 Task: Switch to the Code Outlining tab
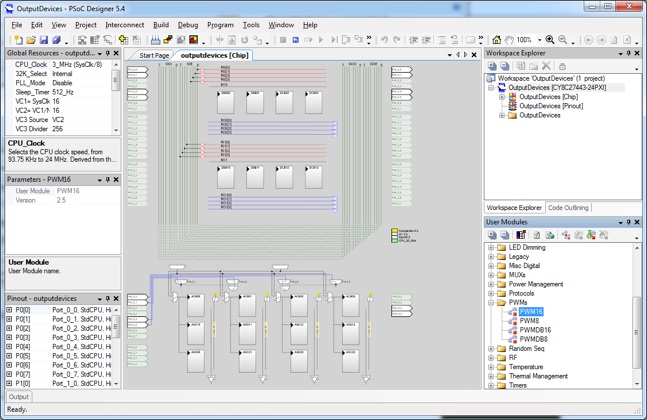click(568, 208)
